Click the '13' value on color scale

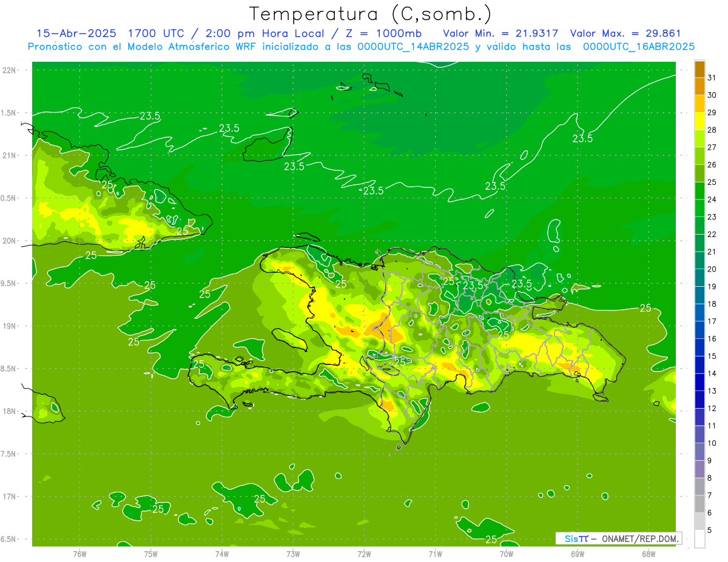pyautogui.click(x=712, y=391)
